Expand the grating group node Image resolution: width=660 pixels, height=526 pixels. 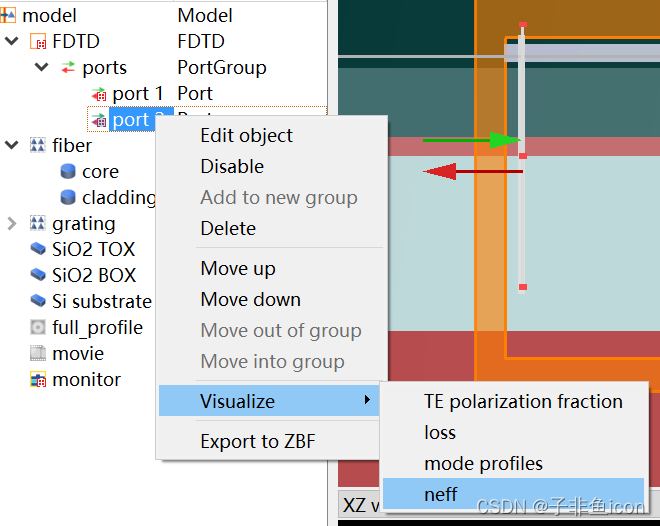pyautogui.click(x=12, y=223)
